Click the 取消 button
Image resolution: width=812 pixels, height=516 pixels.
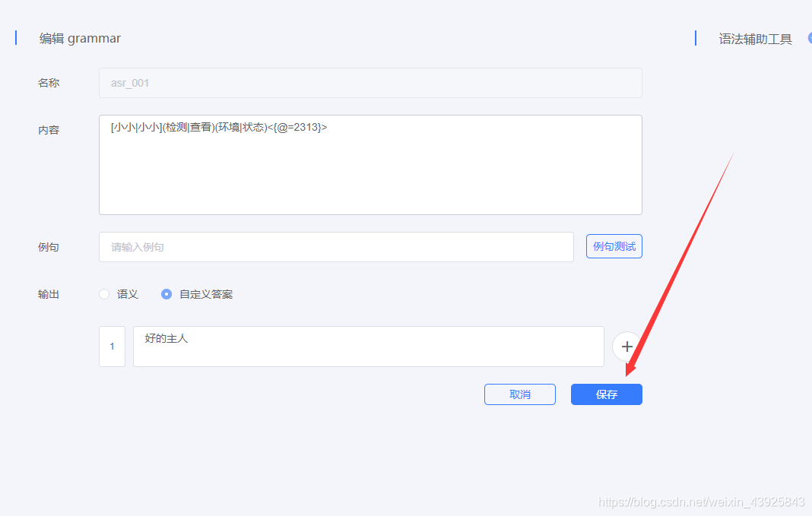point(520,394)
